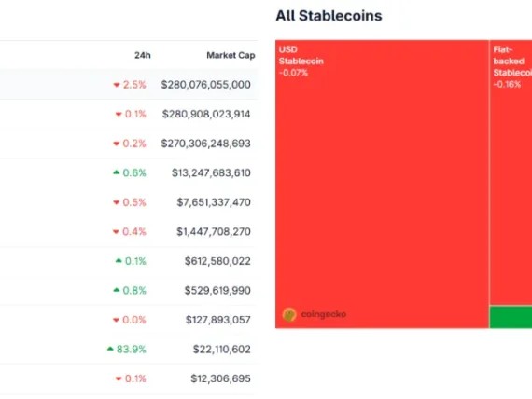Select the USD Stablecoin treemap tile
The image size is (532, 399).
pyautogui.click(x=382, y=184)
